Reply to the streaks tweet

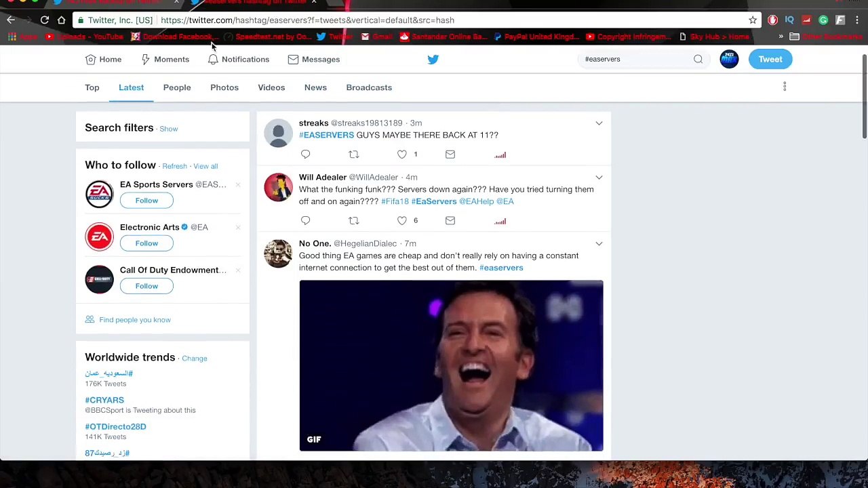[x=305, y=155]
